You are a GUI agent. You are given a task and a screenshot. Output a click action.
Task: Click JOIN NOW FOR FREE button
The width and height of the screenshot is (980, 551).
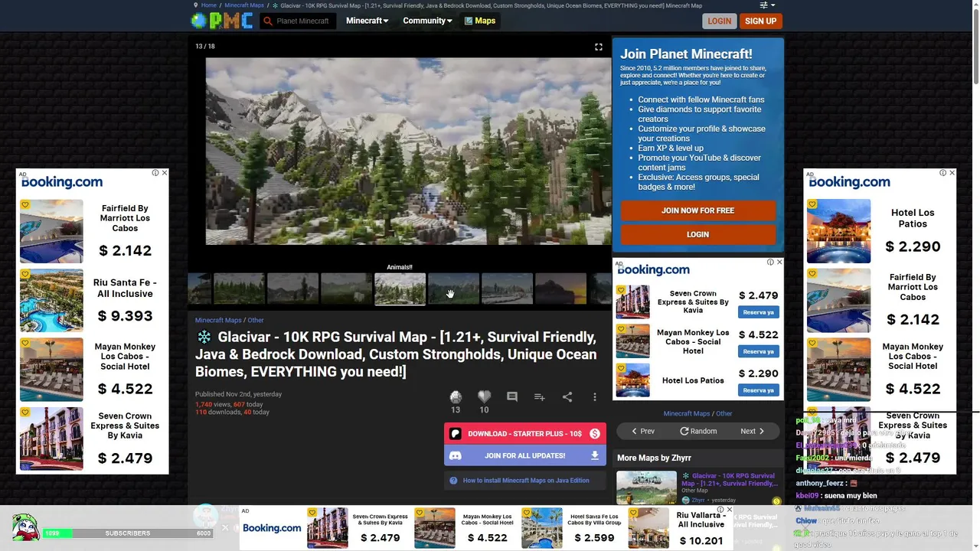697,210
